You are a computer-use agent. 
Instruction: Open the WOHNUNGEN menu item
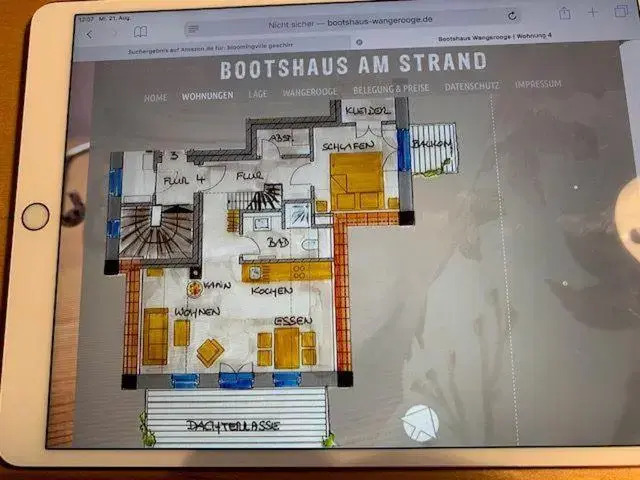207,96
